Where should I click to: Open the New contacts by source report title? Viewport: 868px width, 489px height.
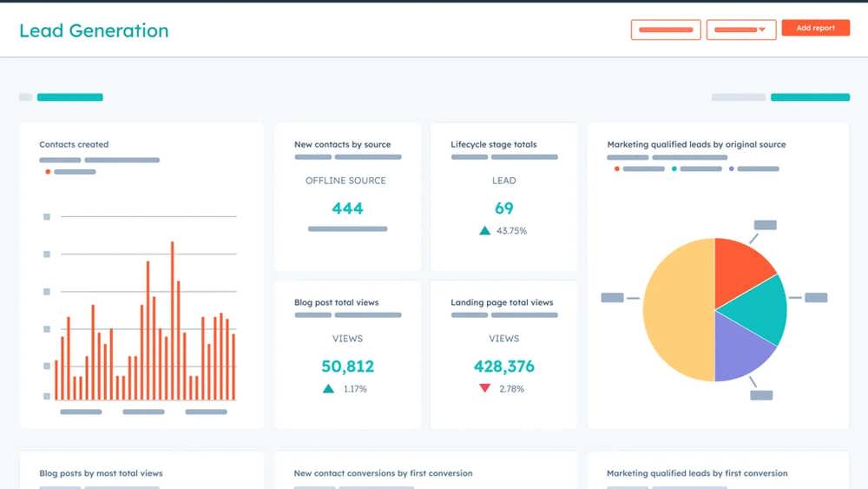click(342, 144)
